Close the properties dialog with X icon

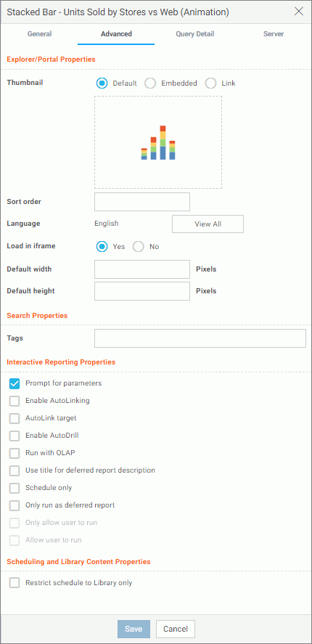[299, 12]
